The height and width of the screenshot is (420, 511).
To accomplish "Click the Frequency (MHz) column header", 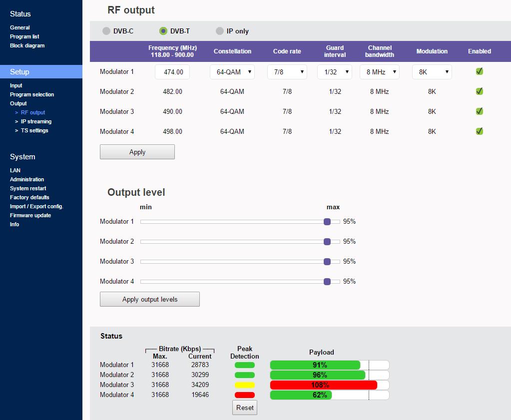I will click(x=172, y=51).
